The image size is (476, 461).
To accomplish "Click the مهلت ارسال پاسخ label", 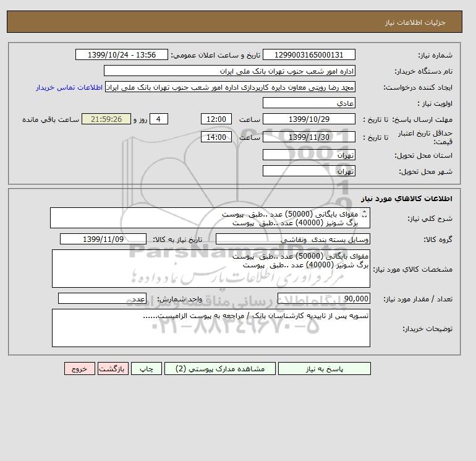I will [422, 119].
